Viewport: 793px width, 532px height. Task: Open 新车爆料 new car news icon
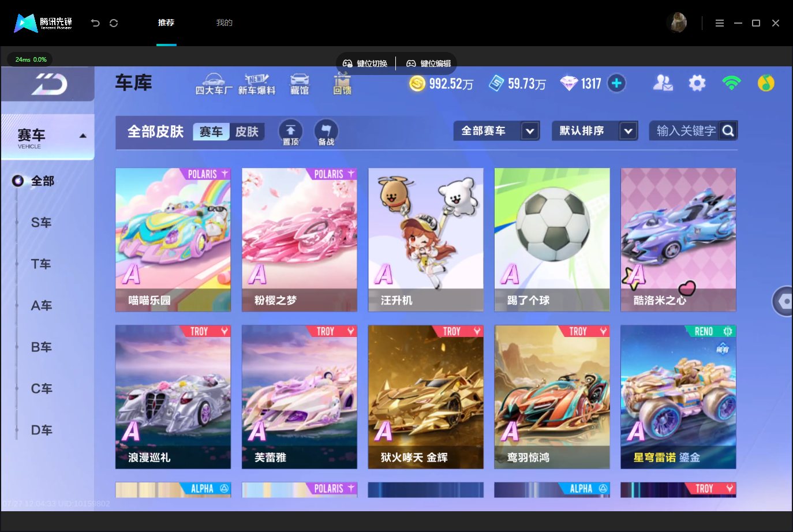pyautogui.click(x=257, y=84)
